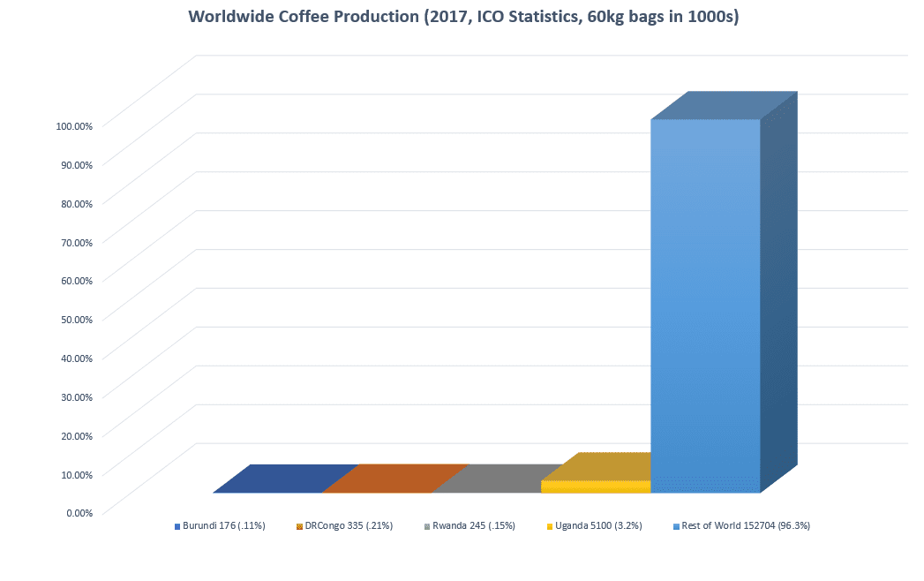Click 'Rest of World 152704 (96.3%)' legend label
Viewport: 924px width, 581px height.
pyautogui.click(x=747, y=526)
